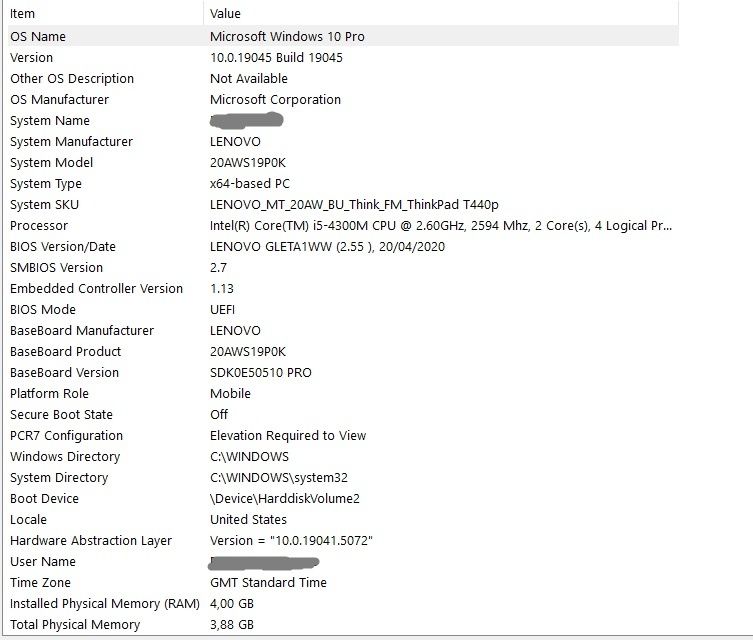Select the PCR7 Configuration row label
753x640 pixels.
66,436
